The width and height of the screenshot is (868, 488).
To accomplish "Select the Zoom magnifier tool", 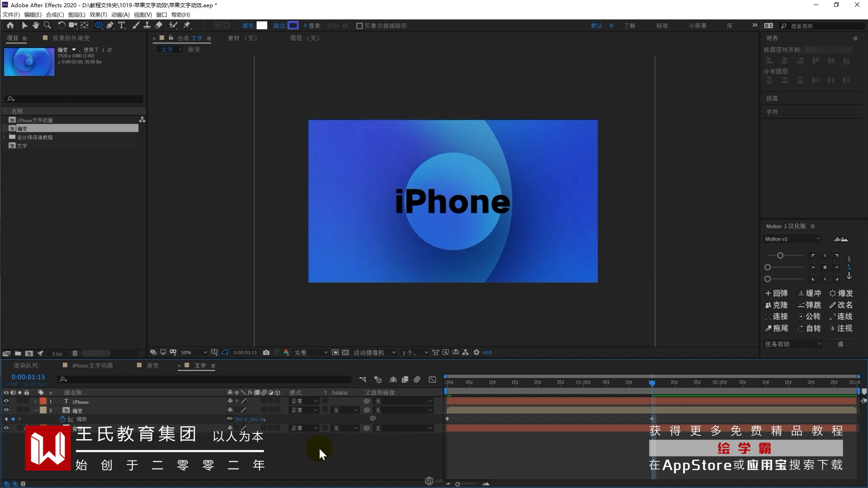I will (47, 25).
